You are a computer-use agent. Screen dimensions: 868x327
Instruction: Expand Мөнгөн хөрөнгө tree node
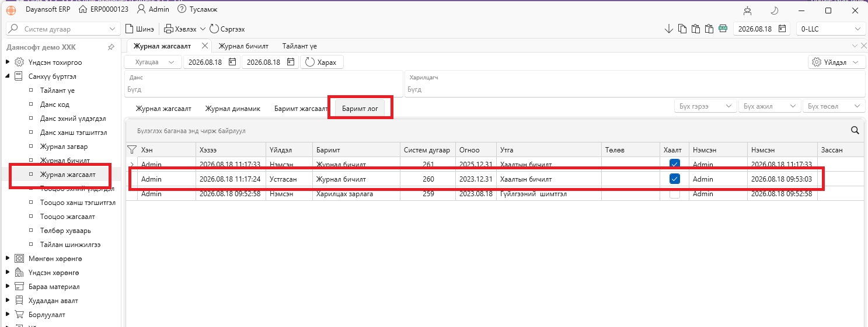pos(8,259)
